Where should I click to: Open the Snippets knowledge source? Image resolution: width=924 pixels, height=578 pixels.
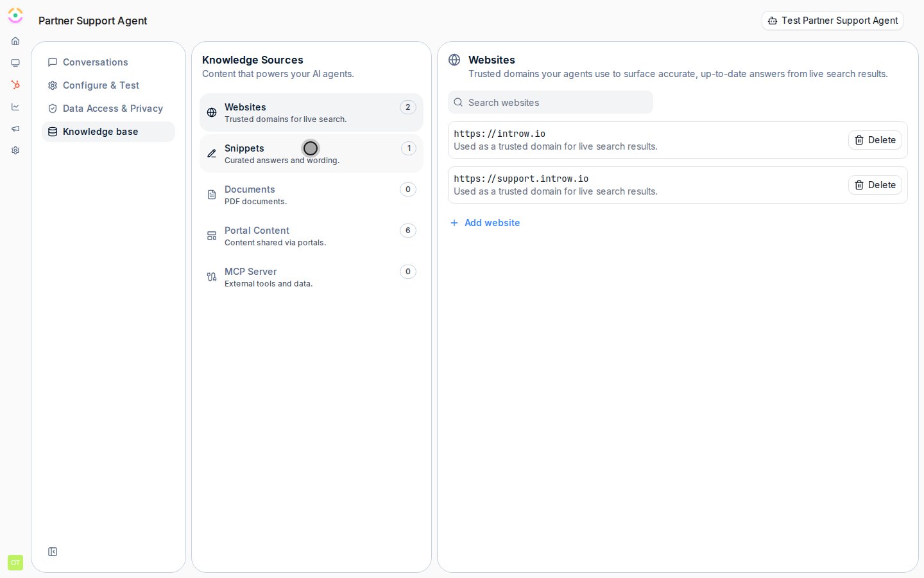point(311,153)
